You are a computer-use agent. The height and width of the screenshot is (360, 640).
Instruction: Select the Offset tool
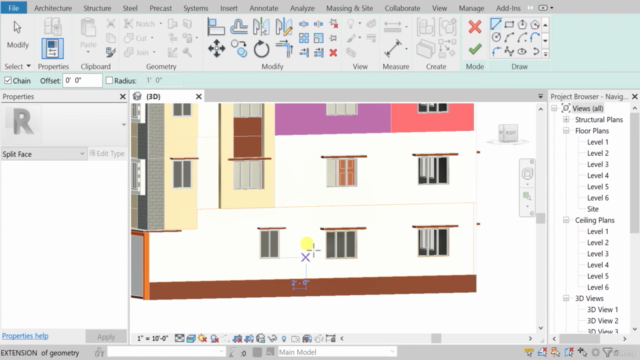tap(239, 27)
